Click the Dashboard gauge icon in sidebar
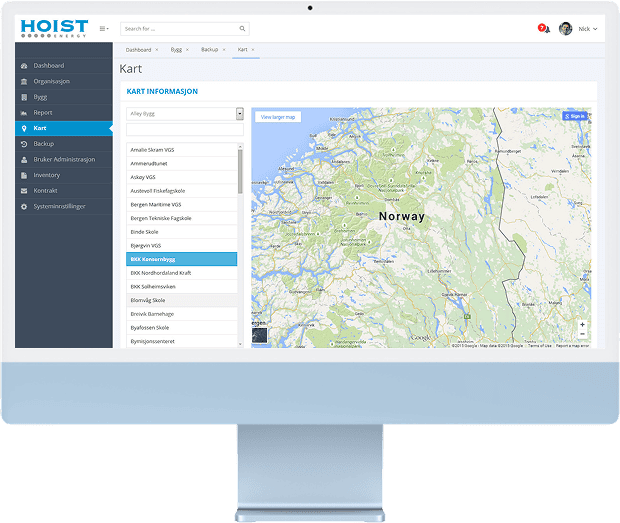Viewport: 620px width, 523px height. point(24,65)
